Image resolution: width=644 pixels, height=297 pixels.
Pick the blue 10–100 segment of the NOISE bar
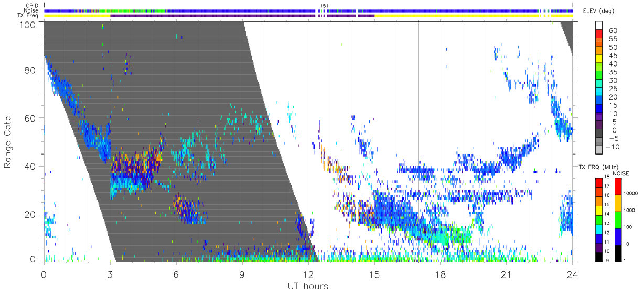[x=619, y=236]
